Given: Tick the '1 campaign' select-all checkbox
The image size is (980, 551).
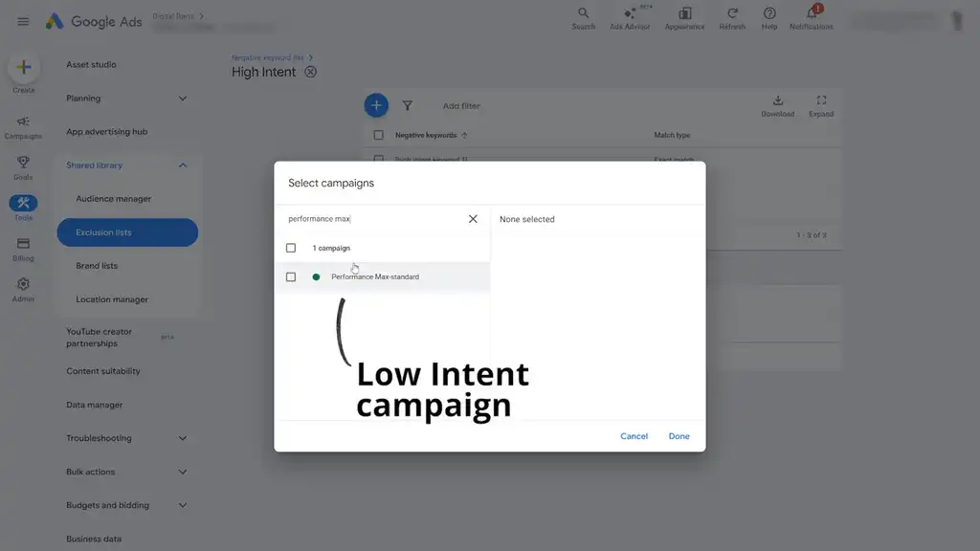Looking at the screenshot, I should [x=291, y=248].
